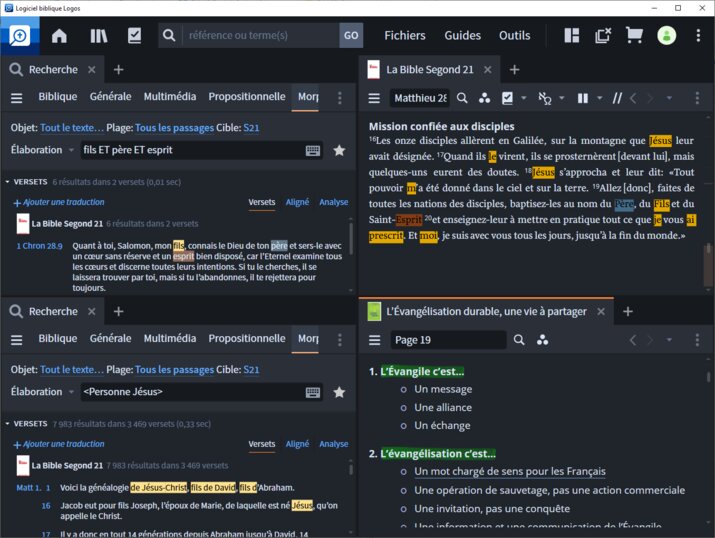Open dropdown arrow beside interlinear icon
The height and width of the screenshot is (538, 715).
[562, 98]
